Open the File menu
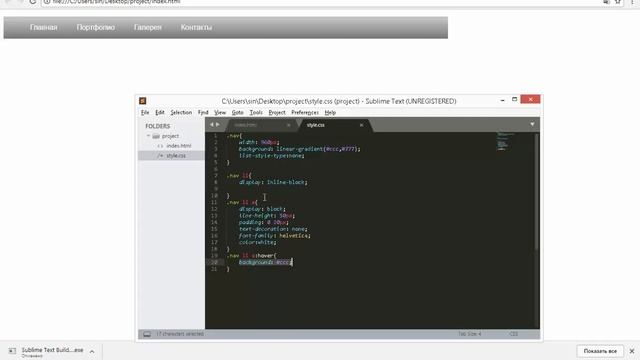This screenshot has height=360, width=640. point(145,112)
